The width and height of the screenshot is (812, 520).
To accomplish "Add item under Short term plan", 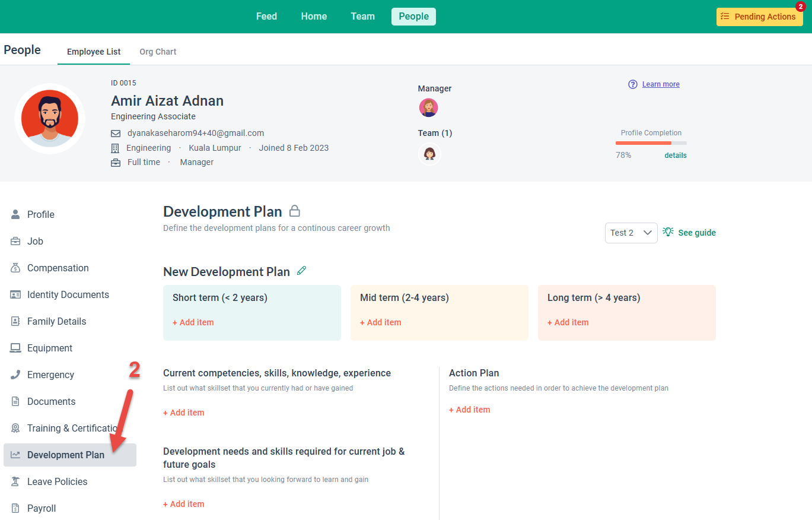I will click(193, 322).
